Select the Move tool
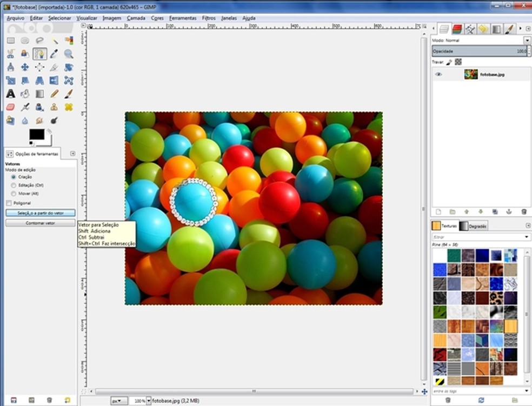The height and width of the screenshot is (406, 532). pyautogui.click(x=25, y=67)
